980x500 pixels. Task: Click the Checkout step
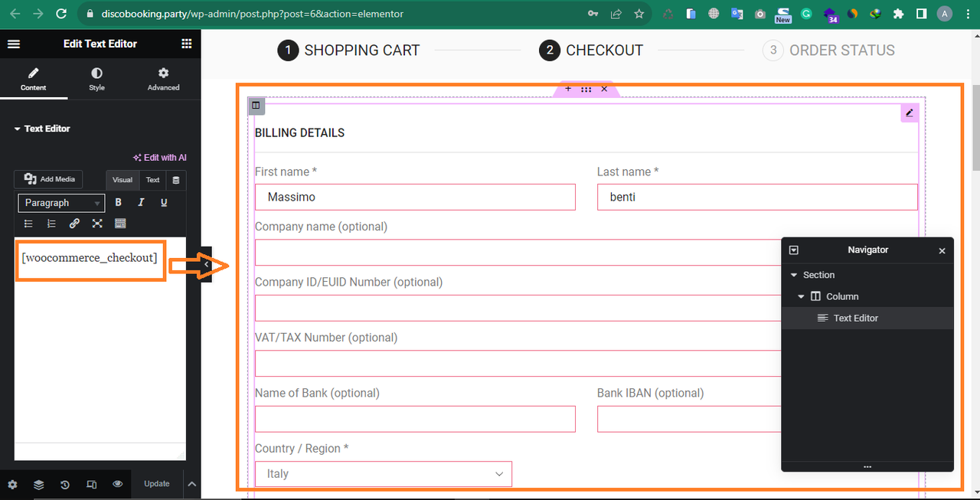(x=591, y=51)
